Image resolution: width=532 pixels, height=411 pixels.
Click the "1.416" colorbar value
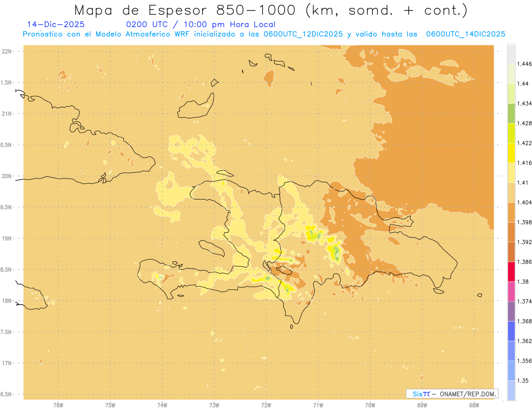[524, 163]
